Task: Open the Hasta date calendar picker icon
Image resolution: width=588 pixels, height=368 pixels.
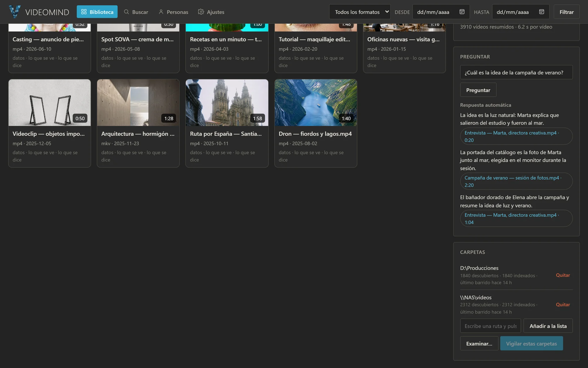Action: [x=542, y=12]
